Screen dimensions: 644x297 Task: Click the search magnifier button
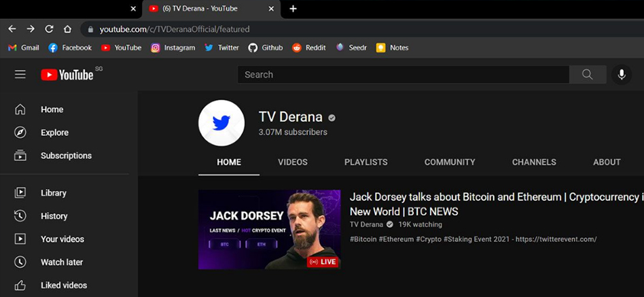(x=588, y=74)
